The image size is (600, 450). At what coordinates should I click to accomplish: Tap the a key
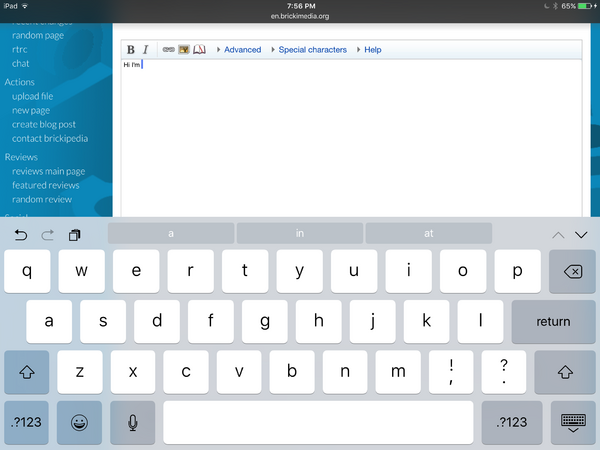pyautogui.click(x=49, y=321)
